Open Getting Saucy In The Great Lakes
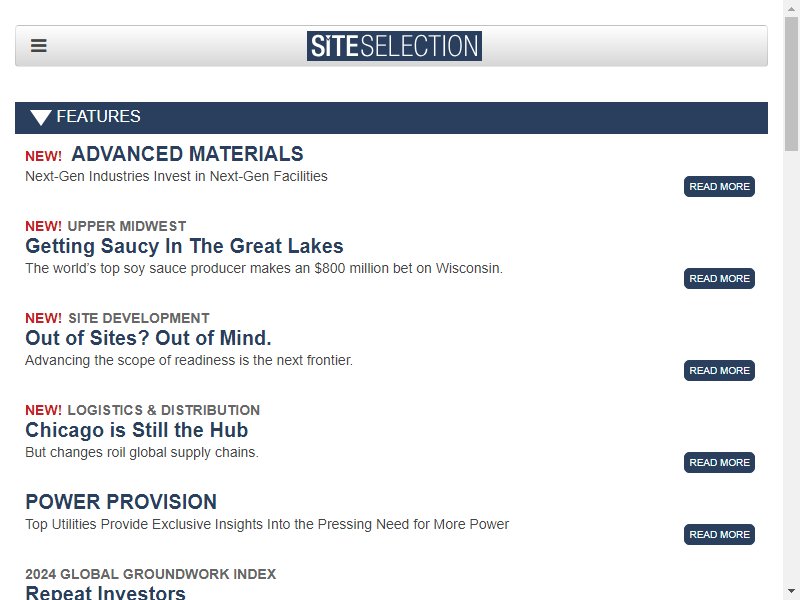The height and width of the screenshot is (600, 800). point(184,246)
